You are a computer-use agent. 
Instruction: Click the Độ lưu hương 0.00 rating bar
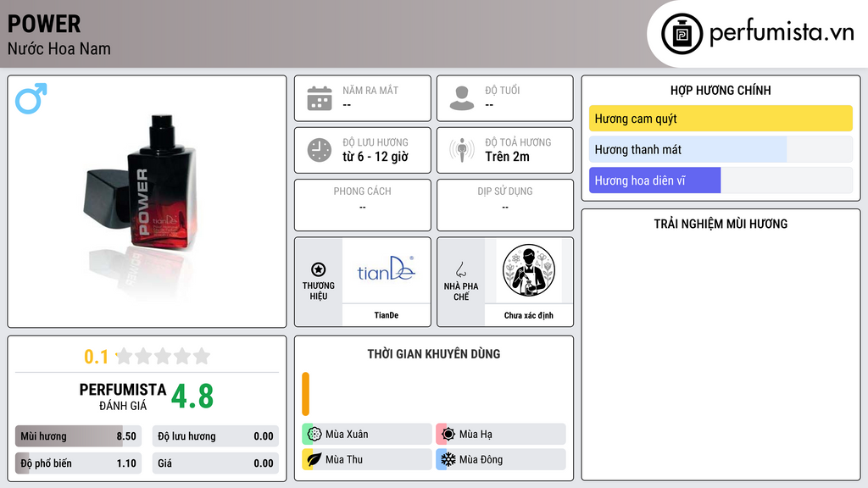point(215,436)
